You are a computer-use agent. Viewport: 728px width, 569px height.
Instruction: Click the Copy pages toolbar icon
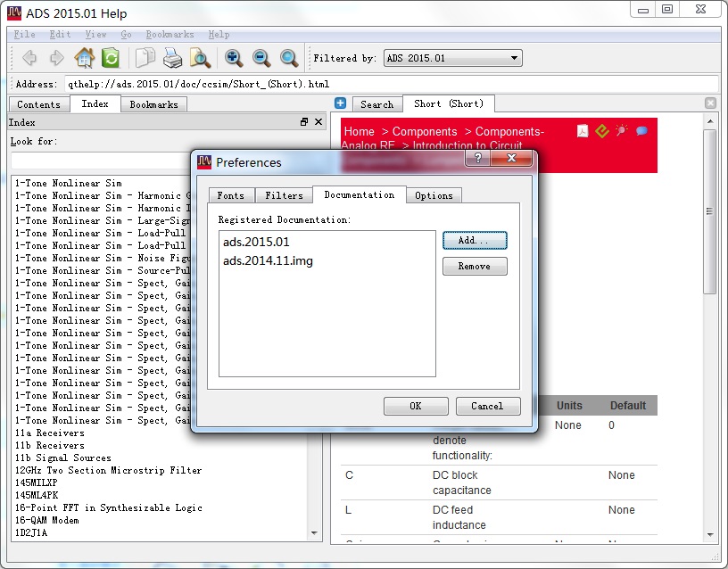click(x=145, y=58)
